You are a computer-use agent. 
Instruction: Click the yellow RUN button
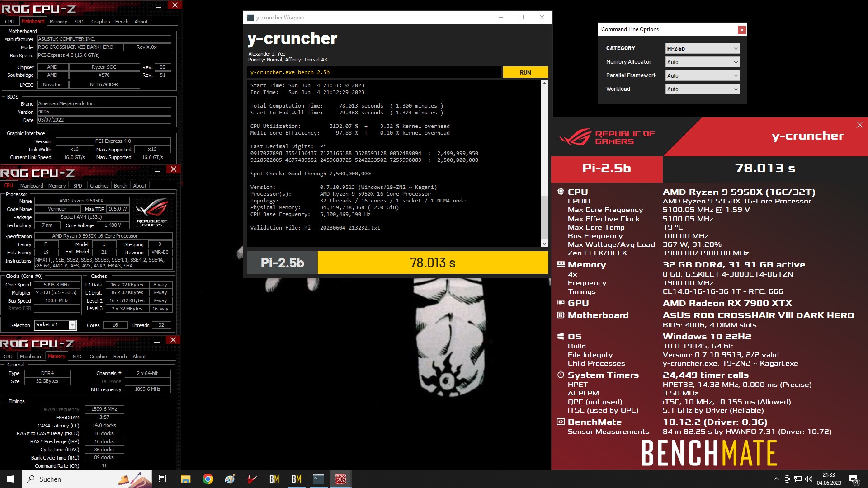(x=525, y=72)
